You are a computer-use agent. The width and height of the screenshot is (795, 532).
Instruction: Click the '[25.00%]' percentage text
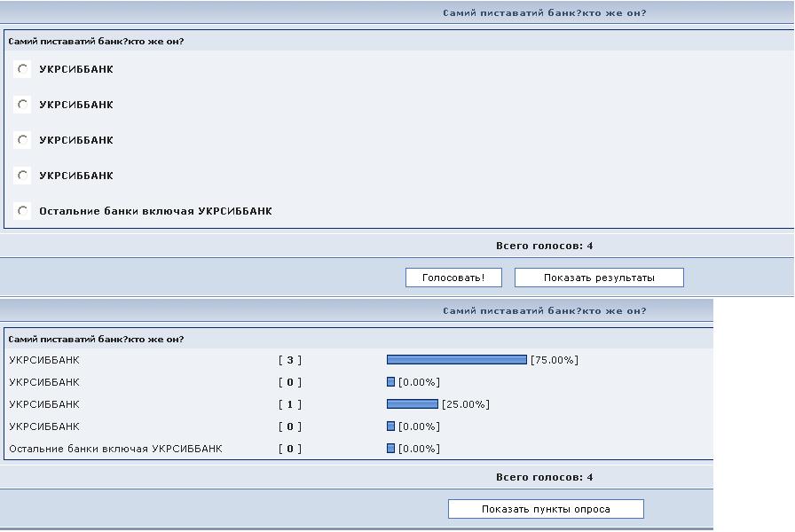pos(466,404)
